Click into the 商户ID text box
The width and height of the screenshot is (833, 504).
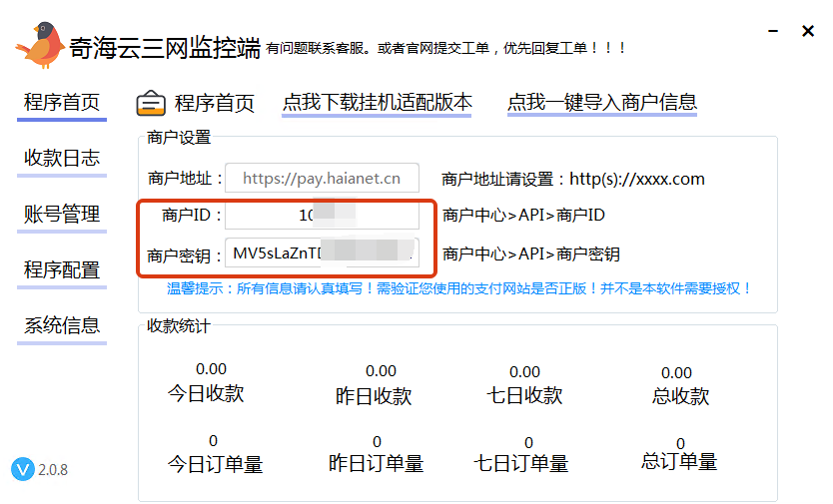322,216
